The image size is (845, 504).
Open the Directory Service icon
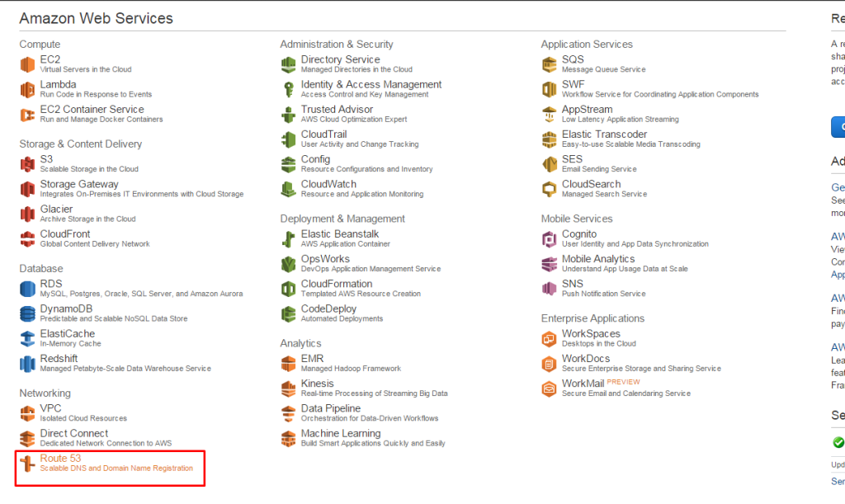[288, 64]
